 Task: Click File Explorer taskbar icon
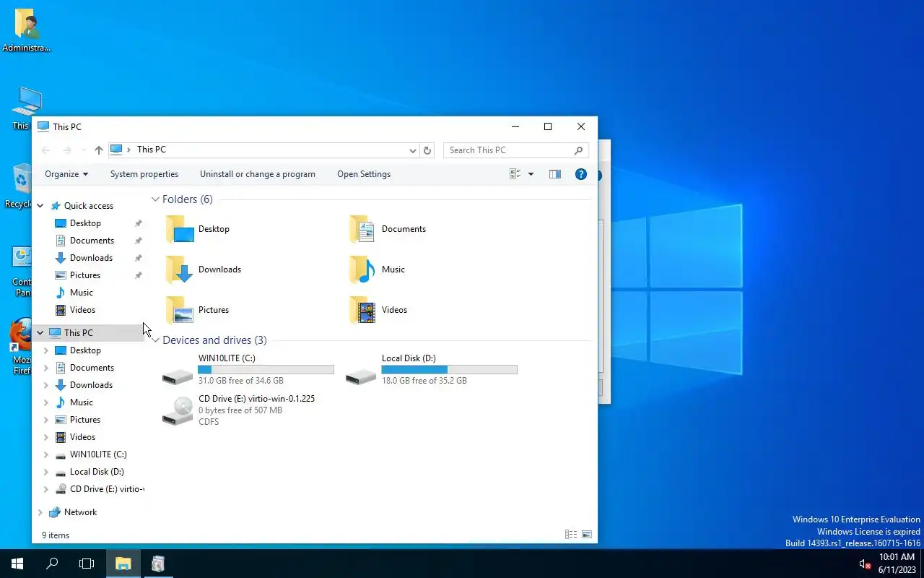(x=123, y=564)
